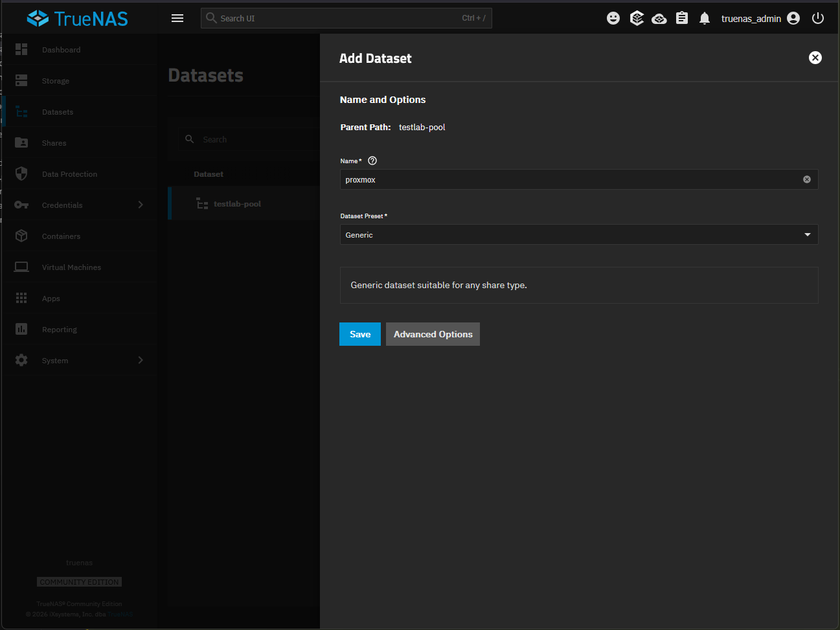The width and height of the screenshot is (840, 630).
Task: Open the Jobs clipboard icon
Action: 682,18
